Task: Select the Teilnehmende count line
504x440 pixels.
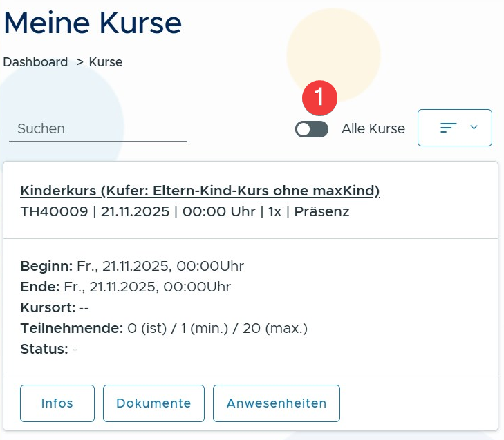Action: (164, 329)
